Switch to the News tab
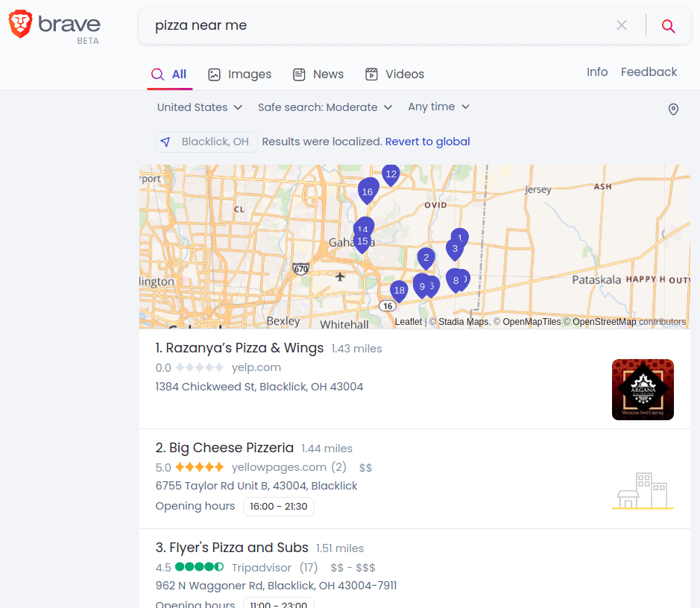The width and height of the screenshot is (700, 608). pyautogui.click(x=318, y=74)
